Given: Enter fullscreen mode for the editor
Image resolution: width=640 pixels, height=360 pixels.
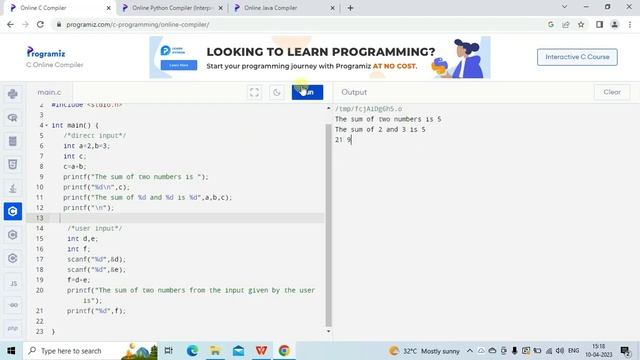Looking at the screenshot, I should [254, 92].
